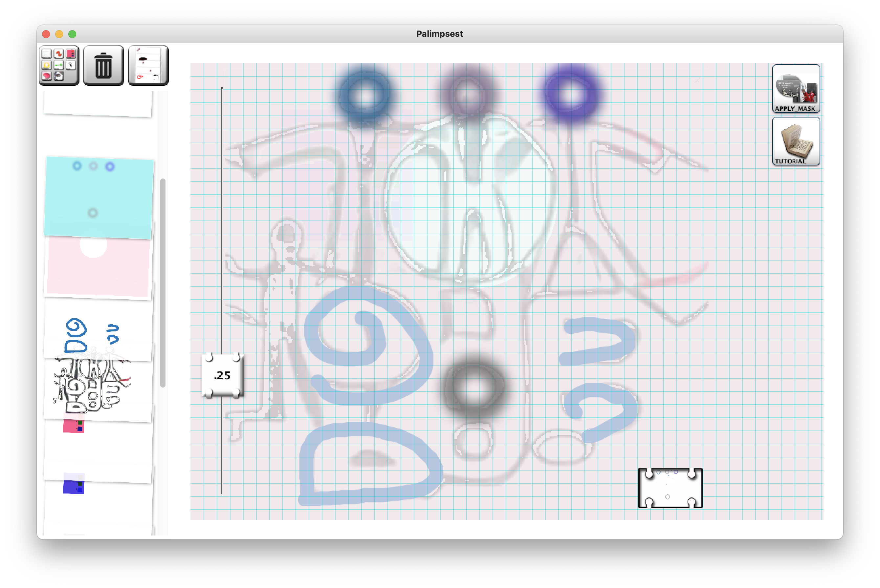Click the layer stack preview button
The image size is (880, 588).
148,66
